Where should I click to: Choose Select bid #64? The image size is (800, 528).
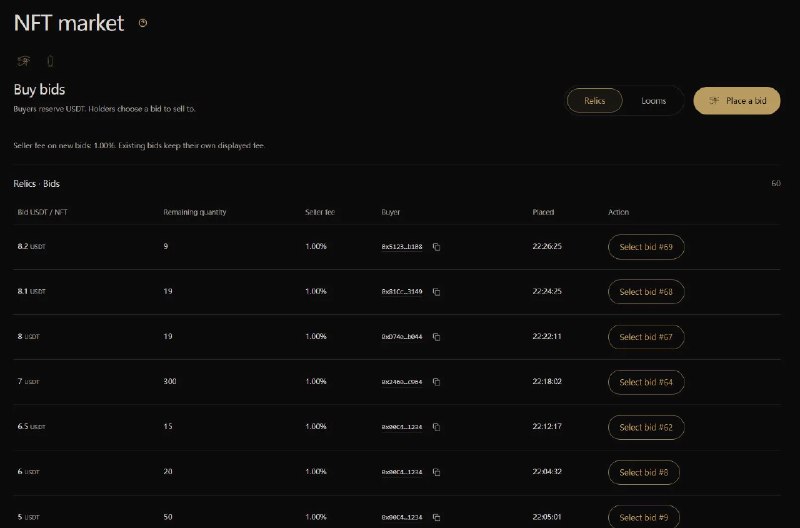646,382
